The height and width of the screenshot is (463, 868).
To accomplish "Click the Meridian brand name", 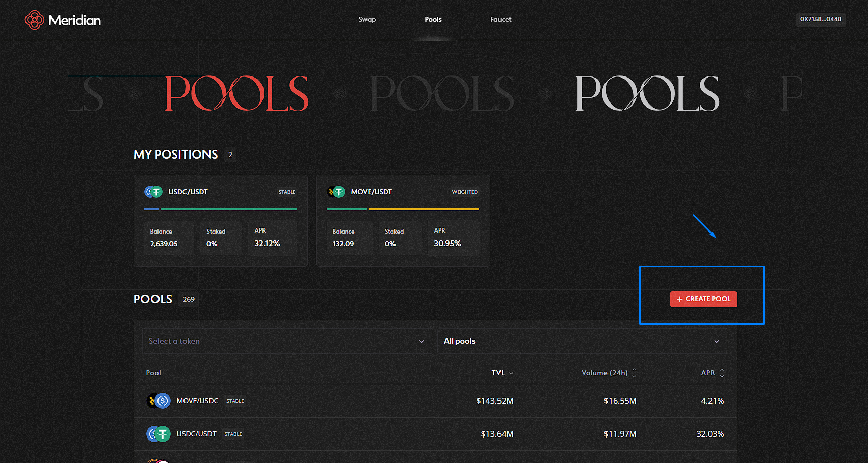I will (x=75, y=20).
